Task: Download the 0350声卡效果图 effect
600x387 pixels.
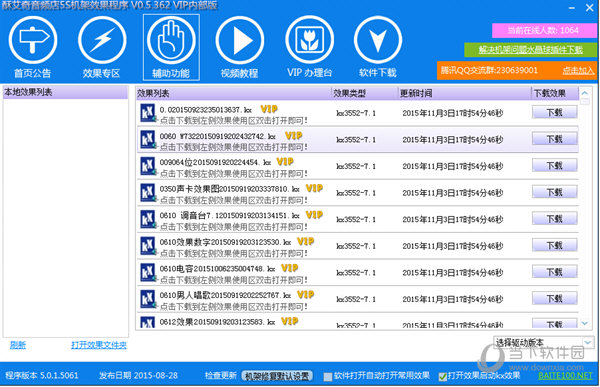Action: [x=554, y=192]
